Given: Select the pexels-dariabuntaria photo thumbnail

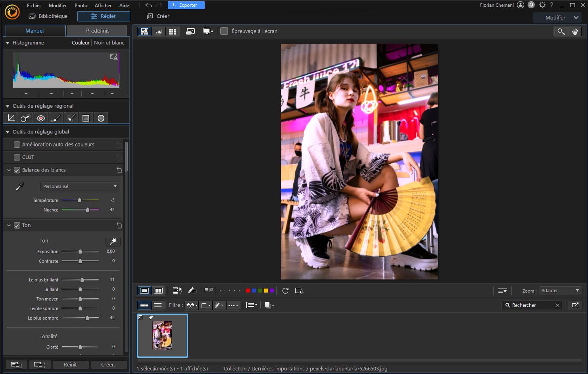Looking at the screenshot, I should click(162, 335).
